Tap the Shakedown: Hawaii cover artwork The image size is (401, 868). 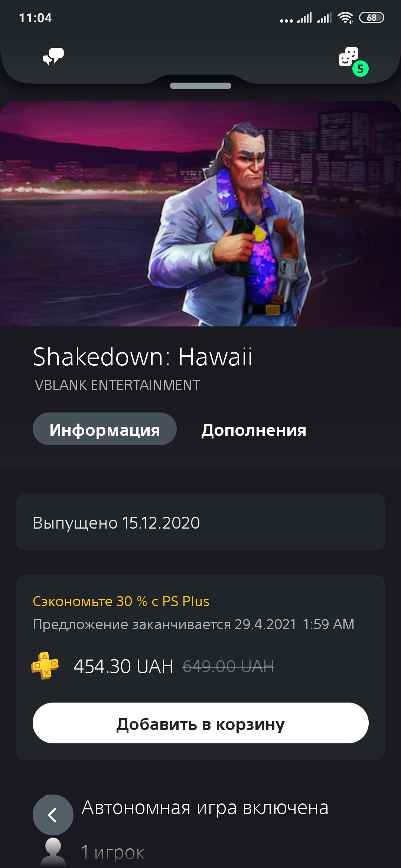(200, 214)
